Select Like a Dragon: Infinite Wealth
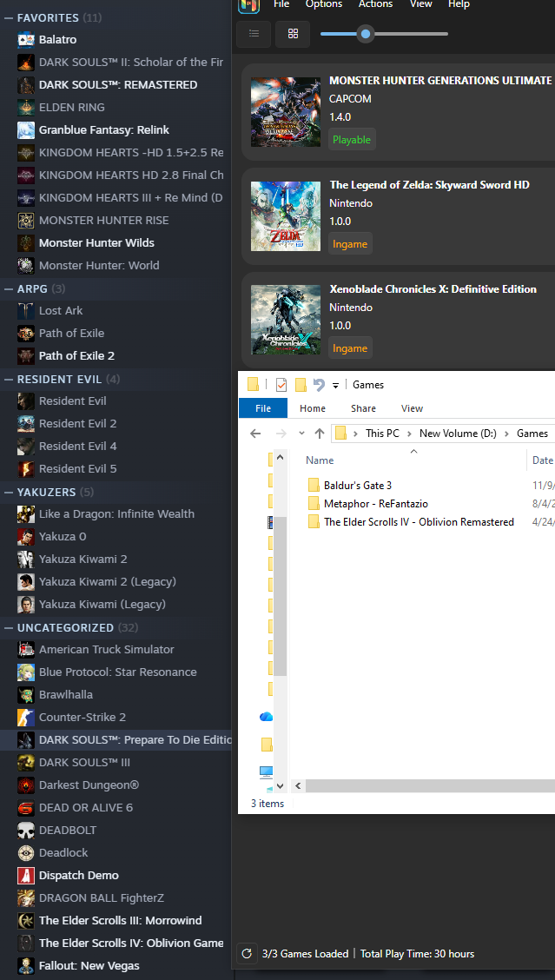 pyautogui.click(x=116, y=513)
